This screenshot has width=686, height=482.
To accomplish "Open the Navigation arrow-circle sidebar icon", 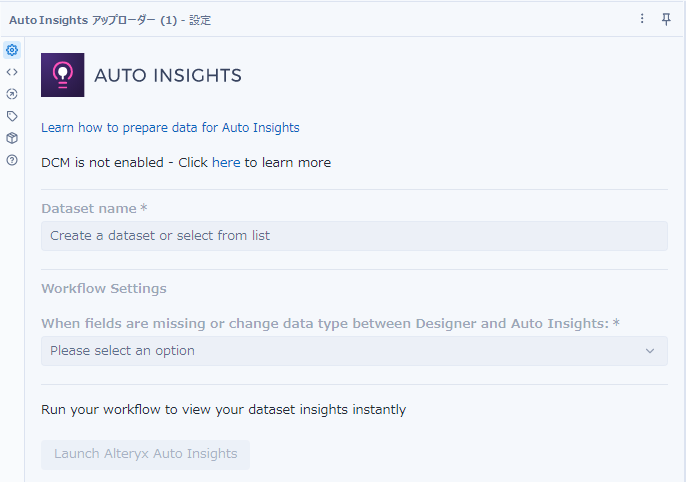I will [12, 94].
